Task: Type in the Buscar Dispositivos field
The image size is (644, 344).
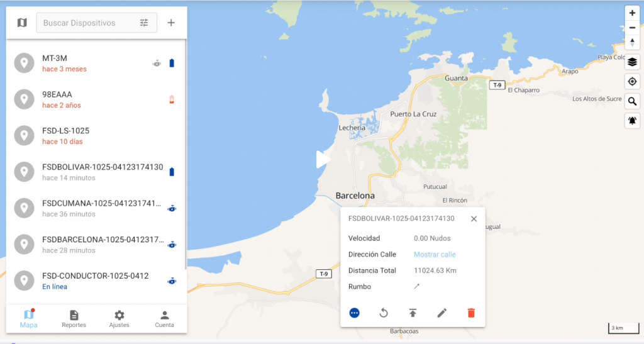Action: [x=88, y=23]
